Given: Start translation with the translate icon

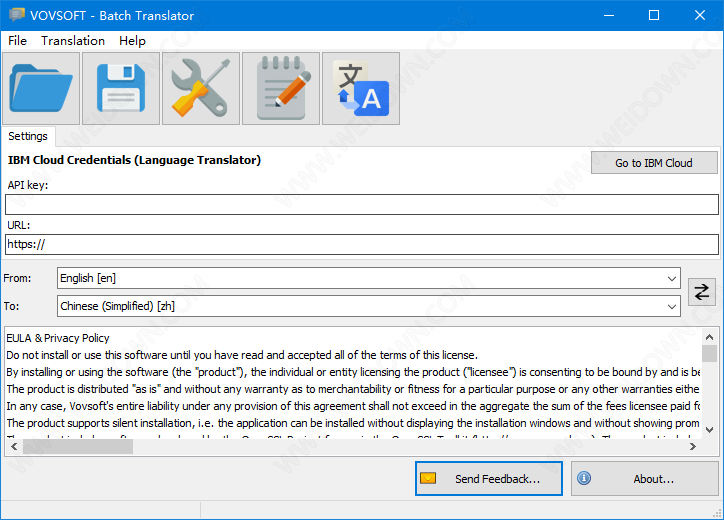Looking at the screenshot, I should pyautogui.click(x=361, y=88).
